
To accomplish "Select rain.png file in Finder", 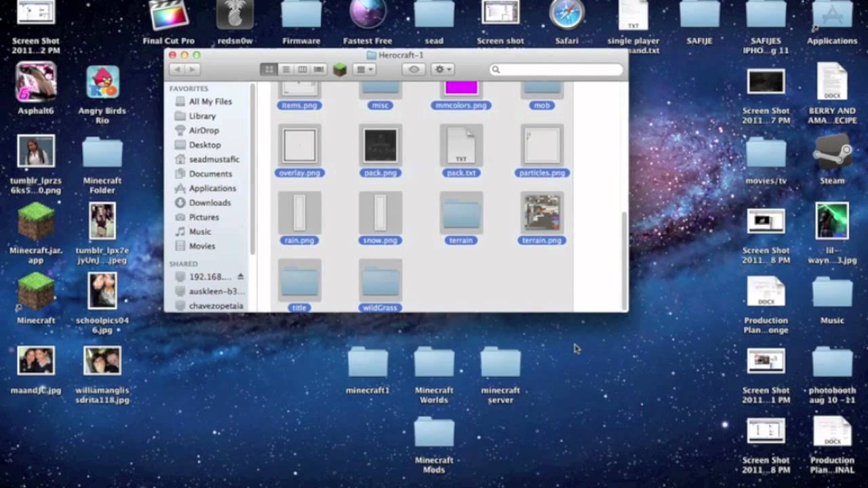I will point(300,213).
